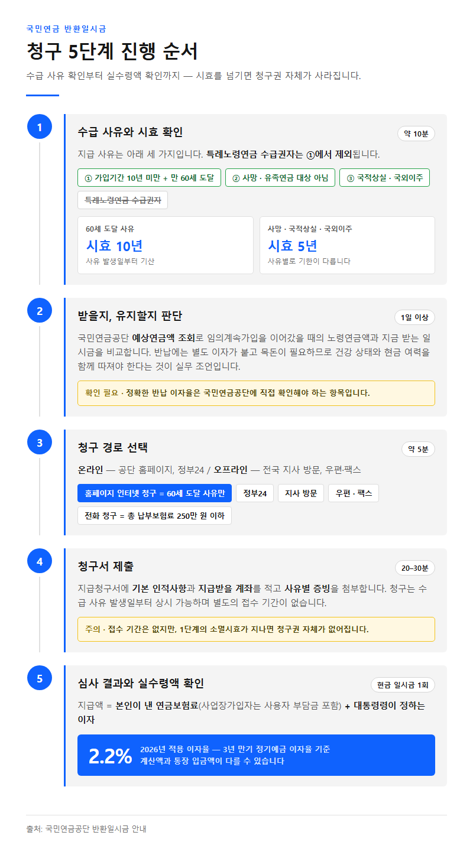
Task: Click the '60세 도달 사유' card label
Action: pyautogui.click(x=110, y=229)
